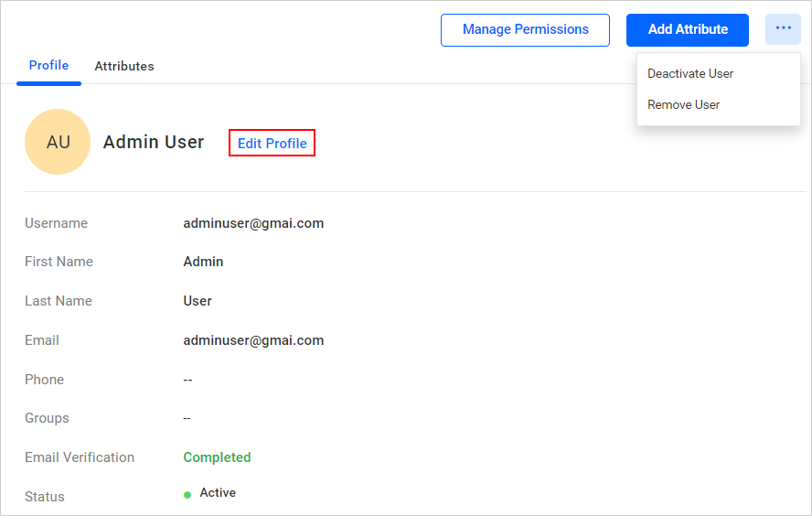This screenshot has width=812, height=516.
Task: Open the Edit Profile link
Action: click(272, 144)
